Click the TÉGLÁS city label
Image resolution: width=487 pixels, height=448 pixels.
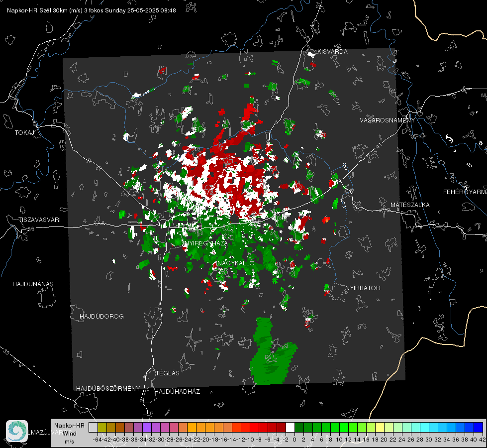point(168,373)
